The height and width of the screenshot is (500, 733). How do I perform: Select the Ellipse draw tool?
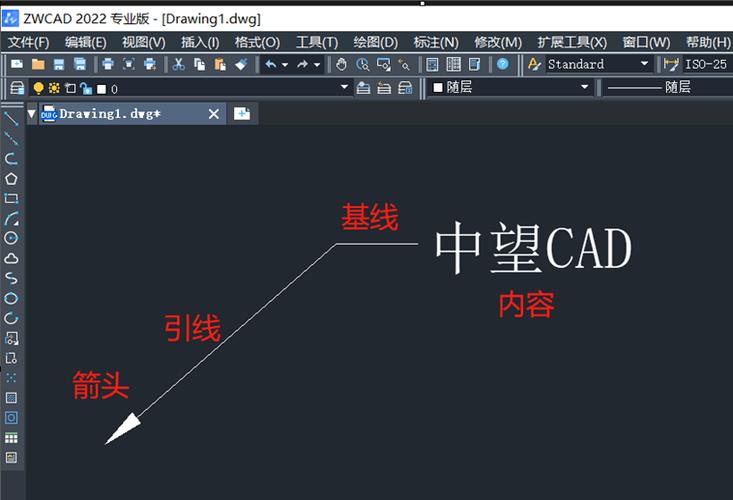pos(11,298)
